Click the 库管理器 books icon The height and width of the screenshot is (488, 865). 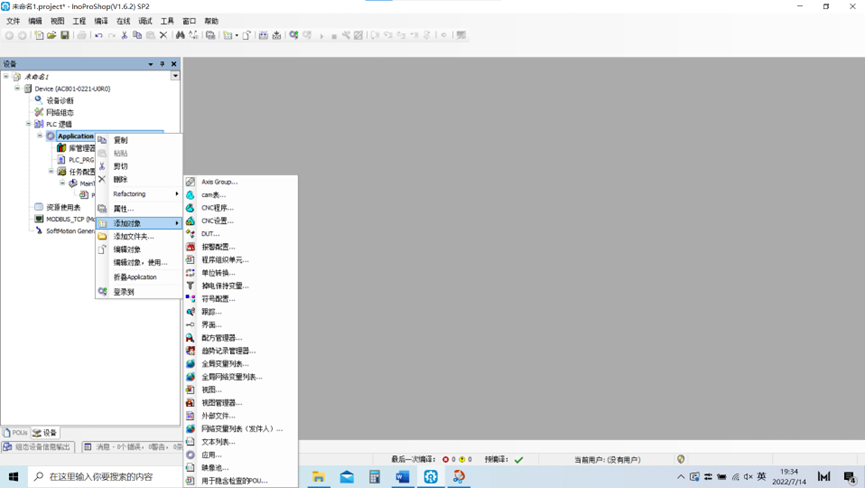pyautogui.click(x=61, y=148)
